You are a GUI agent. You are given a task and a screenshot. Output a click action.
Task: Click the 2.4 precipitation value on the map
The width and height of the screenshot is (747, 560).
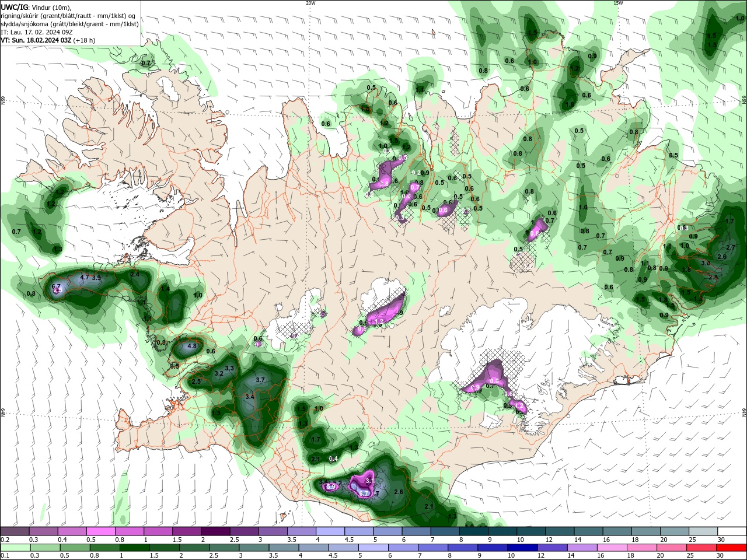point(135,274)
